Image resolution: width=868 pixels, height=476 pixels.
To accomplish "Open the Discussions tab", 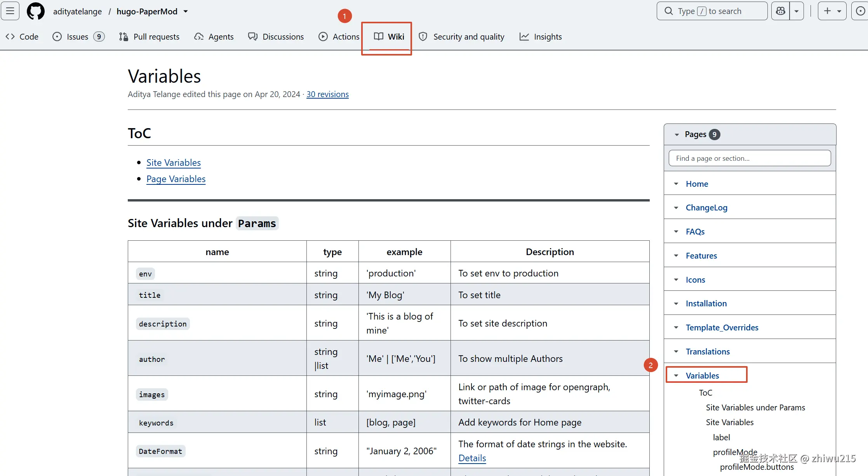I will tap(276, 36).
